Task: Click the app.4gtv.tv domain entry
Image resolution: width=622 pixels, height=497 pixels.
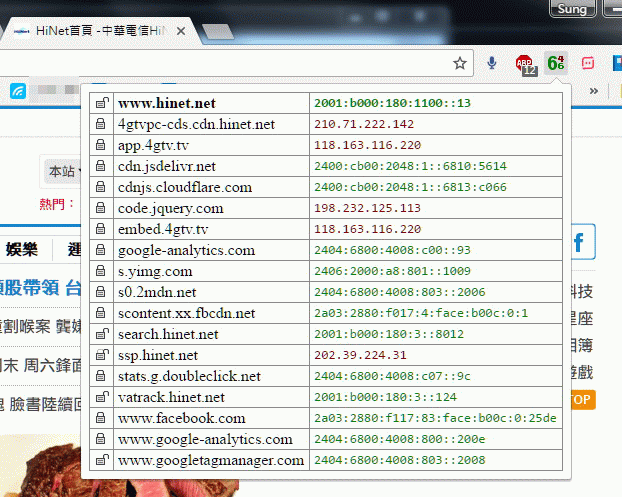Action: [x=154, y=146]
